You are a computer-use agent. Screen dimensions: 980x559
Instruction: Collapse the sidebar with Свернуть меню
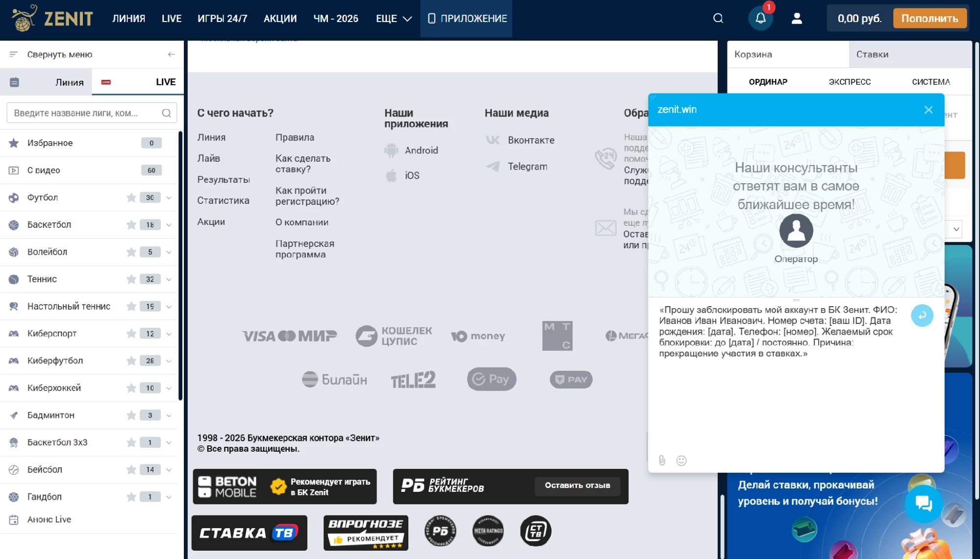[92, 54]
